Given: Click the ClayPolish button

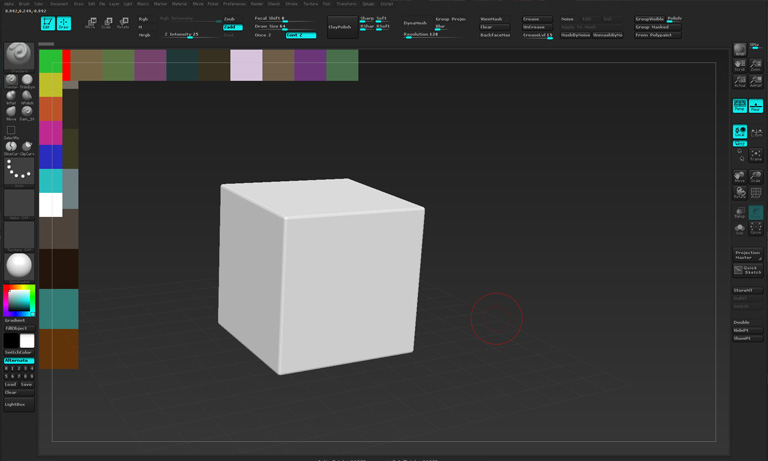Looking at the screenshot, I should click(x=340, y=27).
